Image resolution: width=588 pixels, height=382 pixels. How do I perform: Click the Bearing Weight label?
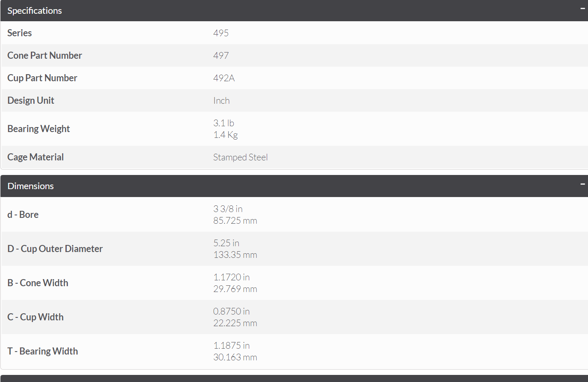[39, 129]
